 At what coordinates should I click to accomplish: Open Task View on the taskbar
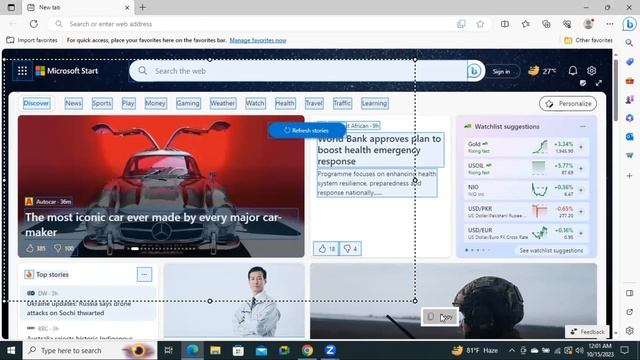(168, 350)
